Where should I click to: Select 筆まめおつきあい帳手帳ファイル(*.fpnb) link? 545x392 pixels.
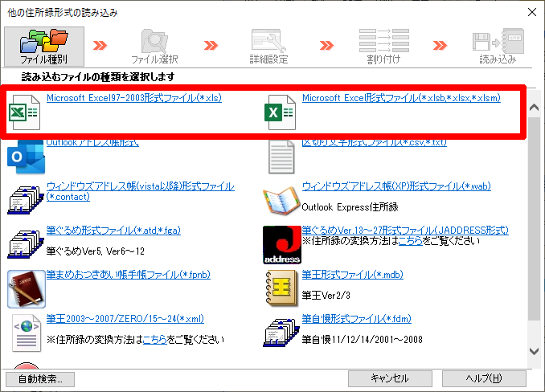[129, 275]
